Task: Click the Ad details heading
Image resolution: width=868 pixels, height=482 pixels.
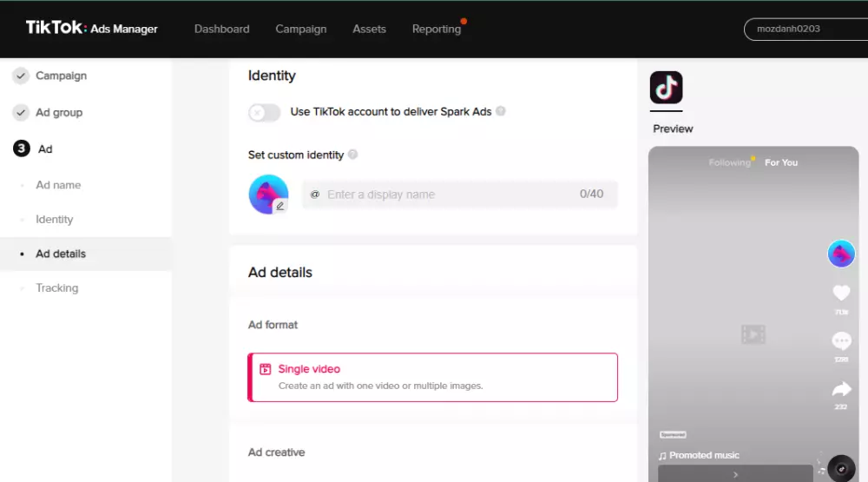Action: click(x=280, y=273)
